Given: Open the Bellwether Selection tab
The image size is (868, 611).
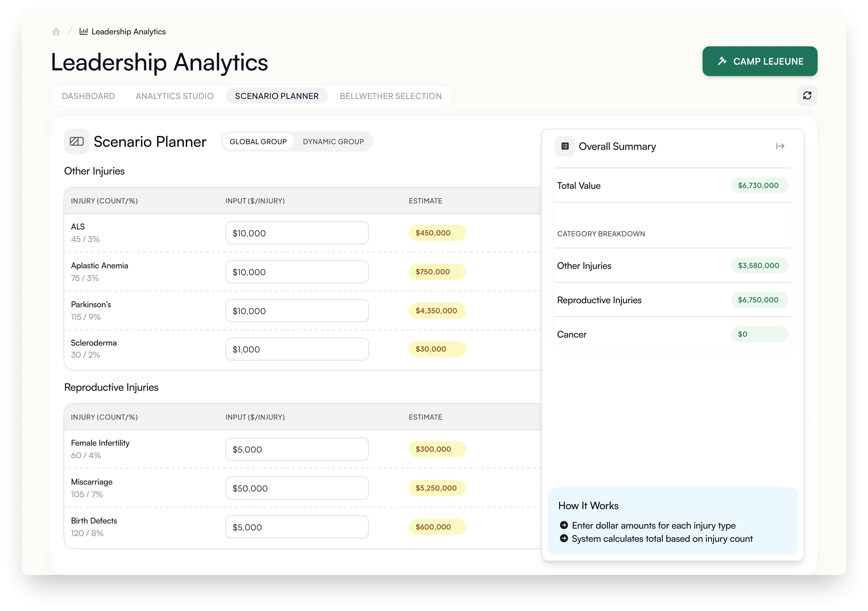Looking at the screenshot, I should (x=390, y=96).
